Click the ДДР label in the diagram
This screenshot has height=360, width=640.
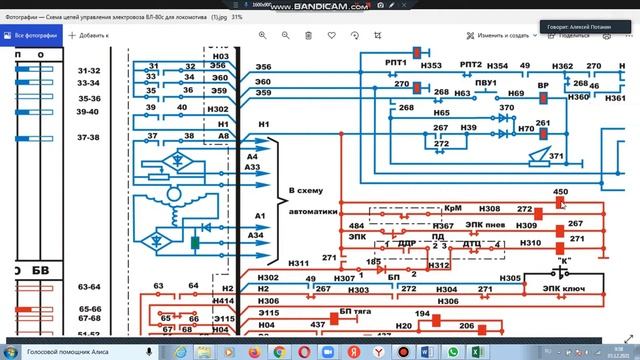(407, 243)
